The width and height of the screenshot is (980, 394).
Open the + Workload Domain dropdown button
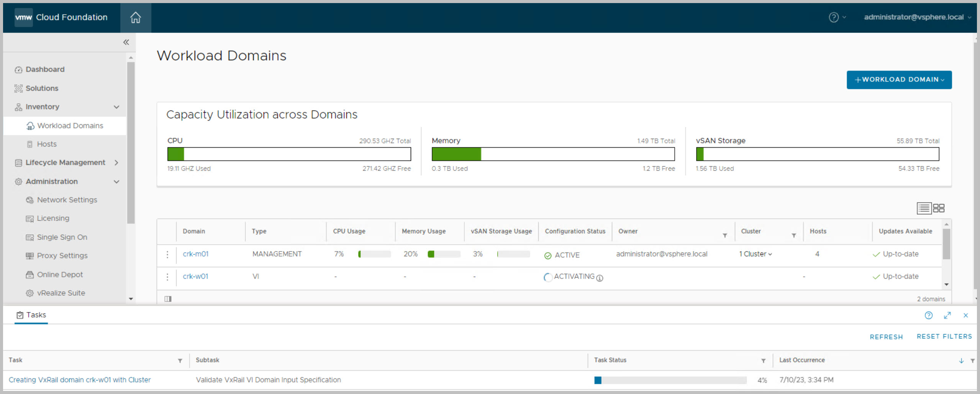(x=899, y=80)
